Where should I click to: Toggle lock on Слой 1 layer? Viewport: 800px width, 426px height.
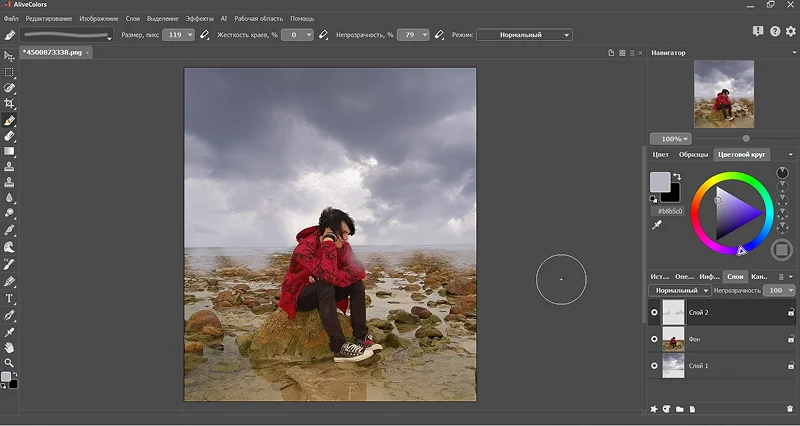pos(791,365)
